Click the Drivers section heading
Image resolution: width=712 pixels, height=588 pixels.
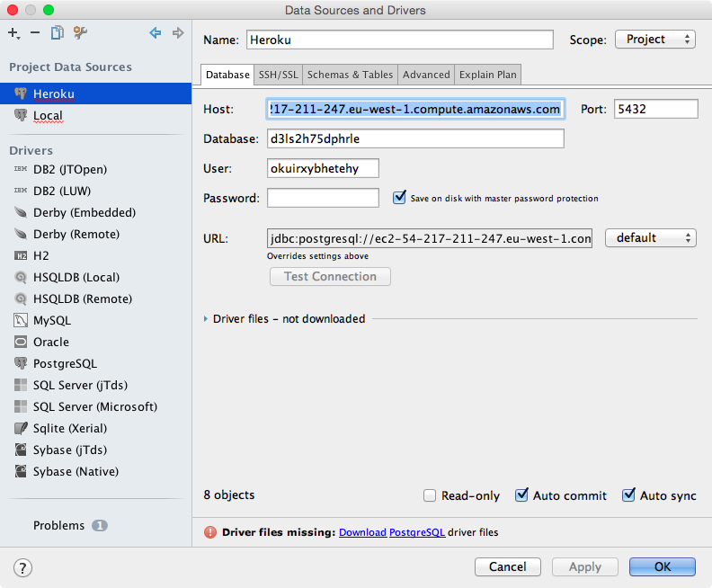[31, 150]
